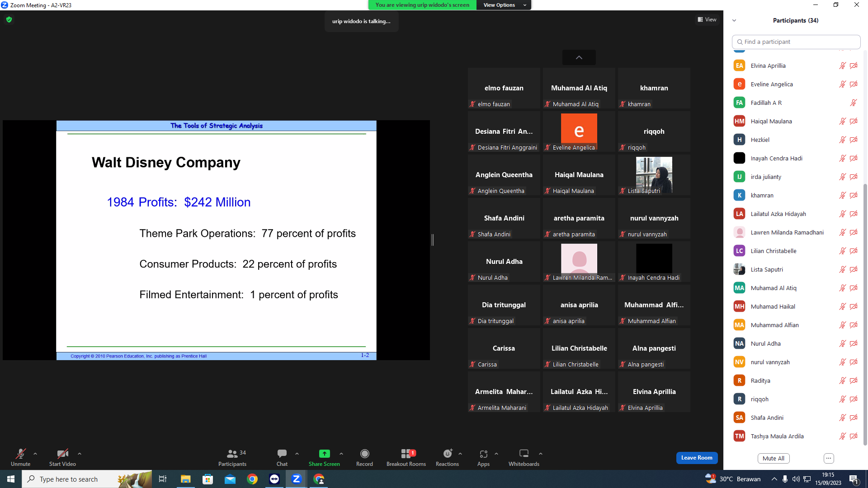Toggle mute icon for Hezkiel
The width and height of the screenshot is (868, 488).
point(843,140)
